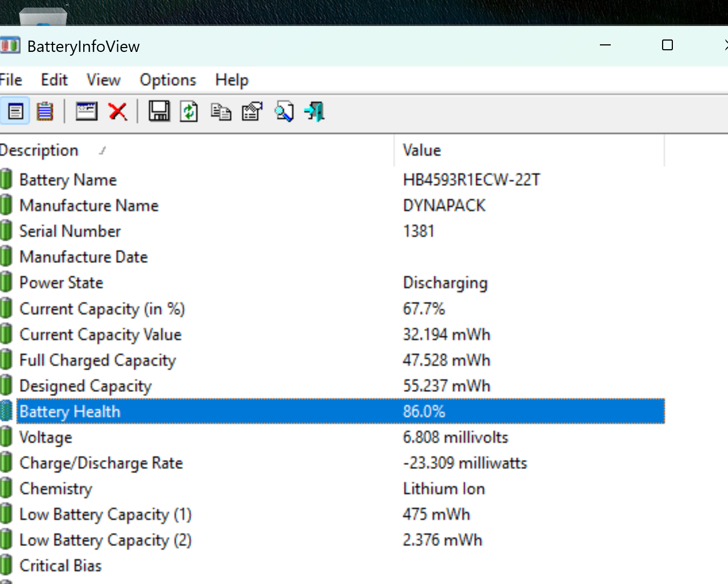The height and width of the screenshot is (584, 728).
Task: Maximize the BatteryInfoView window
Action: (667, 45)
